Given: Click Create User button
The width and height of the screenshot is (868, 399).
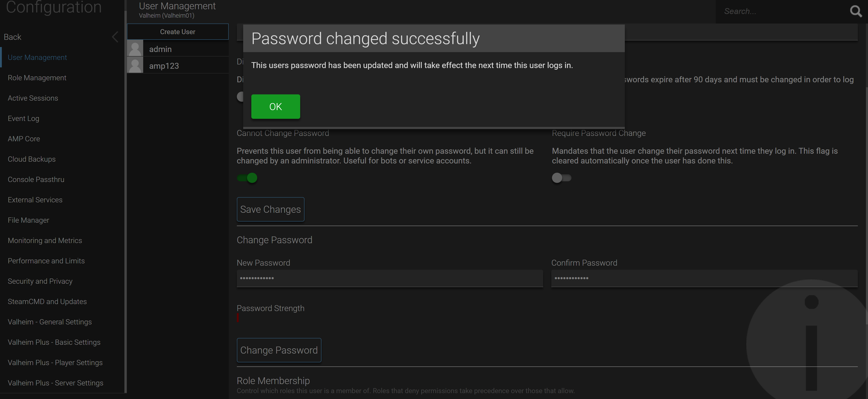Looking at the screenshot, I should click(178, 32).
